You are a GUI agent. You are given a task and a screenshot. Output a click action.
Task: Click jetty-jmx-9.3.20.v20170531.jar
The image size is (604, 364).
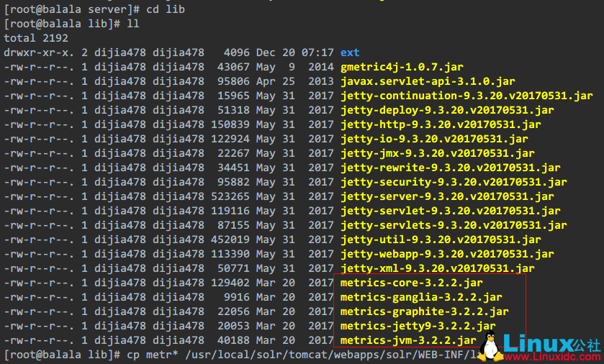tap(438, 153)
